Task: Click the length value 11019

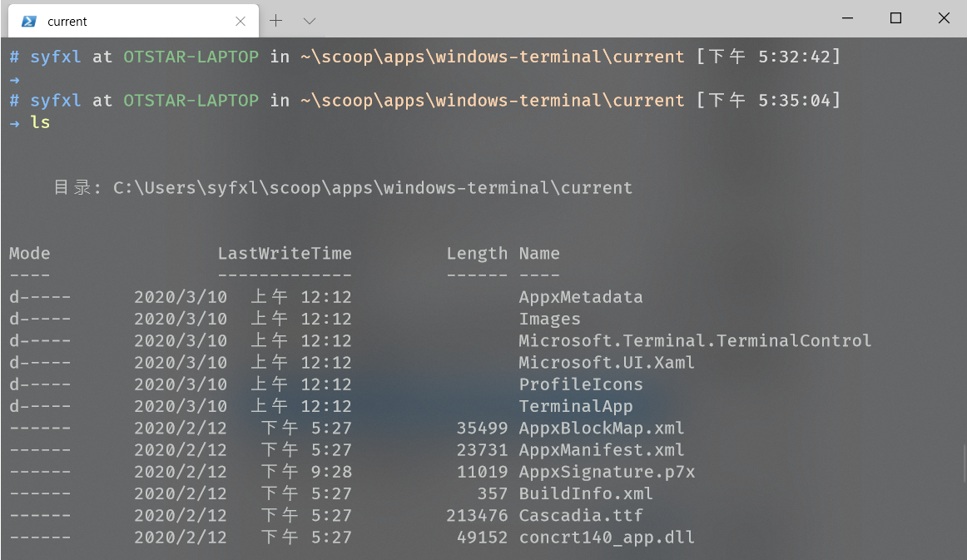Action: click(x=482, y=472)
